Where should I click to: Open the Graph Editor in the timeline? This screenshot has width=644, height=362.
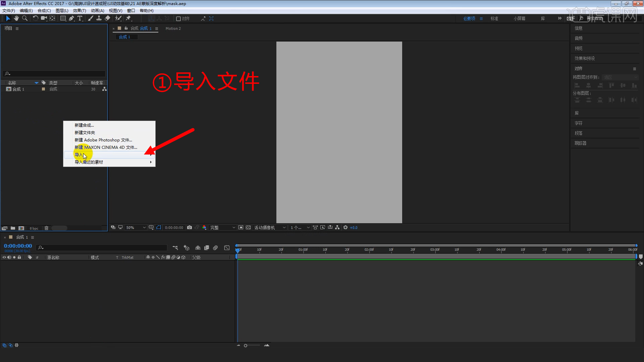(227, 248)
